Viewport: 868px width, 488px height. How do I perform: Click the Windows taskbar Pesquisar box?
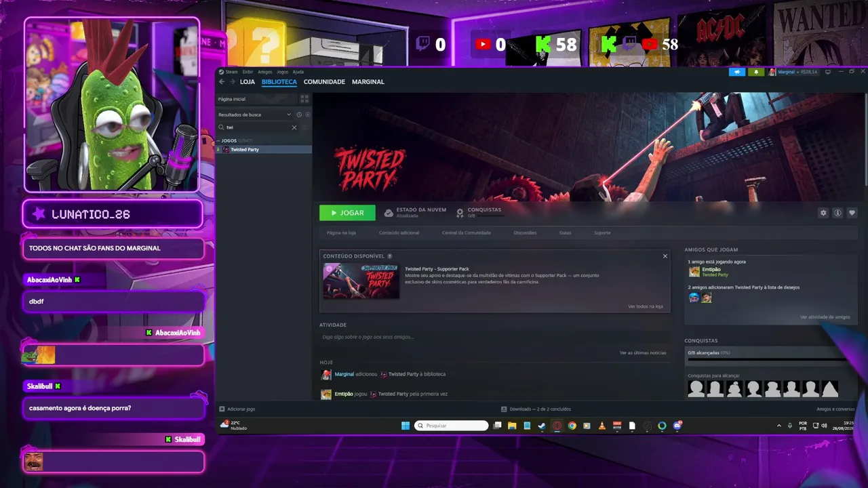[x=452, y=426]
